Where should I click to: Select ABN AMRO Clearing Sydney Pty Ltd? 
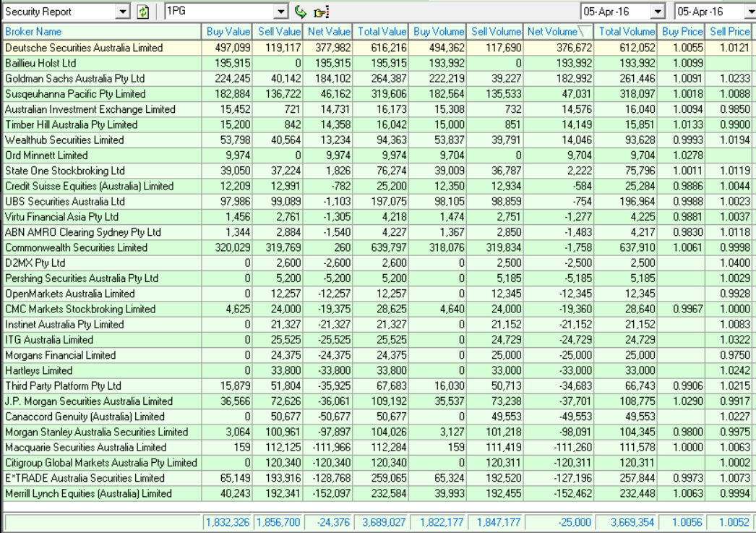pyautogui.click(x=83, y=233)
